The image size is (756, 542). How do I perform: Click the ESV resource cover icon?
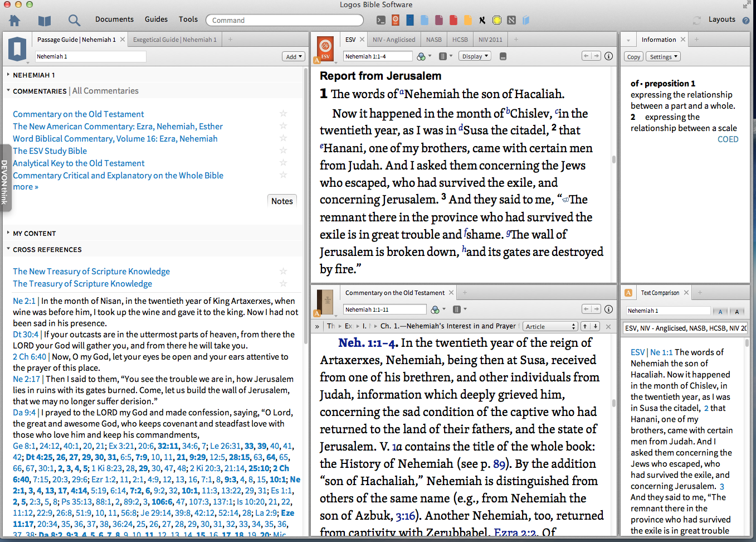click(325, 49)
